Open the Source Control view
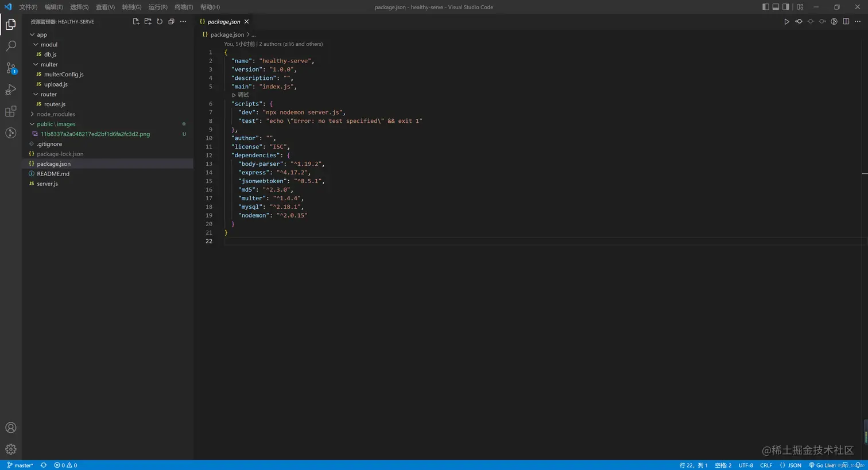The width and height of the screenshot is (868, 470). click(10, 68)
